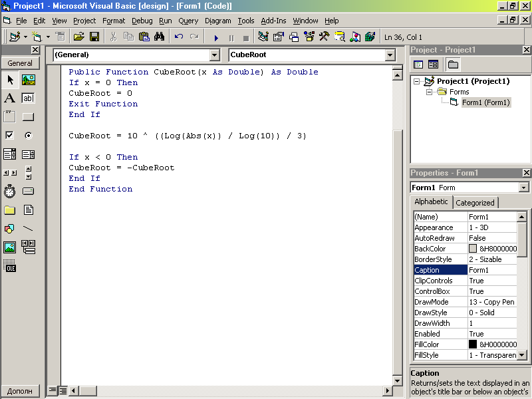Click the Find binoculars icon
532x399 pixels.
pyautogui.click(x=159, y=37)
